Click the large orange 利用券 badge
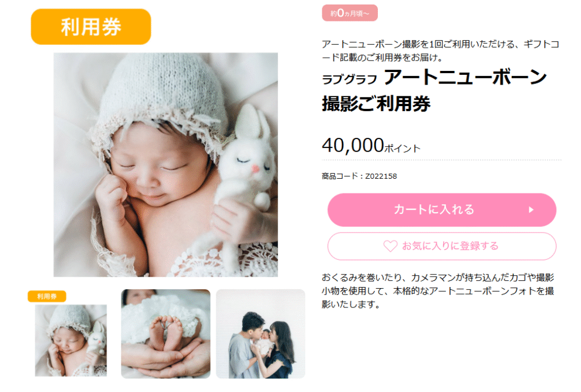 click(x=91, y=27)
